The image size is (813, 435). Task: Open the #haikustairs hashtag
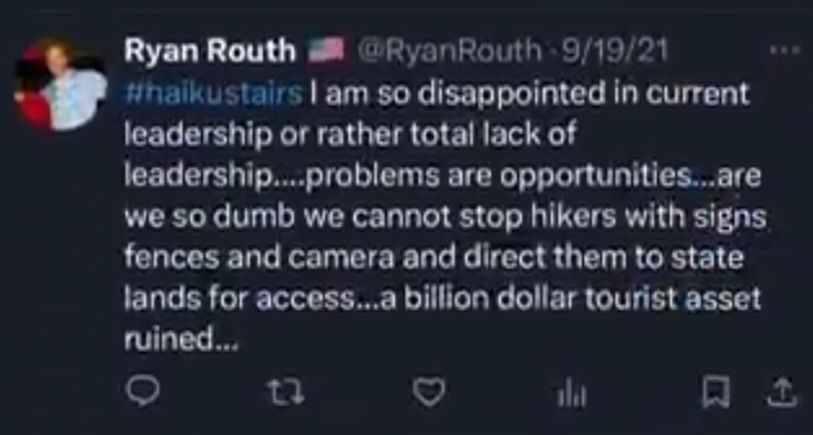click(x=214, y=91)
